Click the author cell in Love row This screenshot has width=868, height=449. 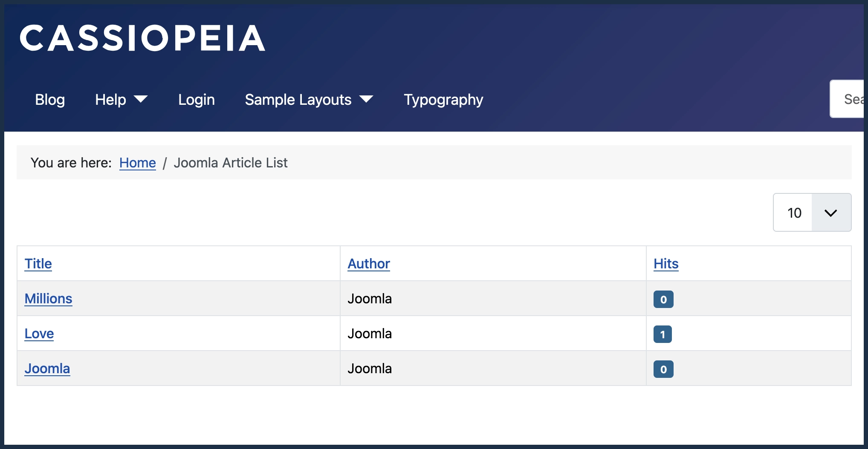point(493,334)
